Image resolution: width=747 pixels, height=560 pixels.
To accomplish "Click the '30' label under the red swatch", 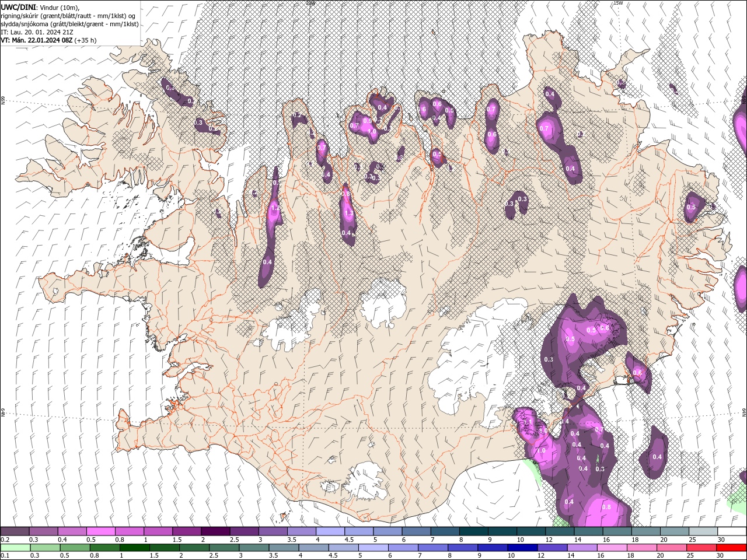I will pos(721,555).
